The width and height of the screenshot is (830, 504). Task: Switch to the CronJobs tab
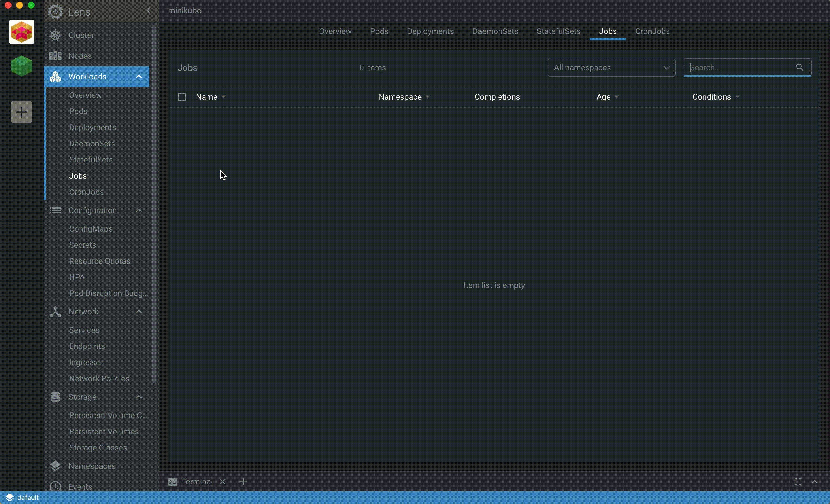click(652, 31)
